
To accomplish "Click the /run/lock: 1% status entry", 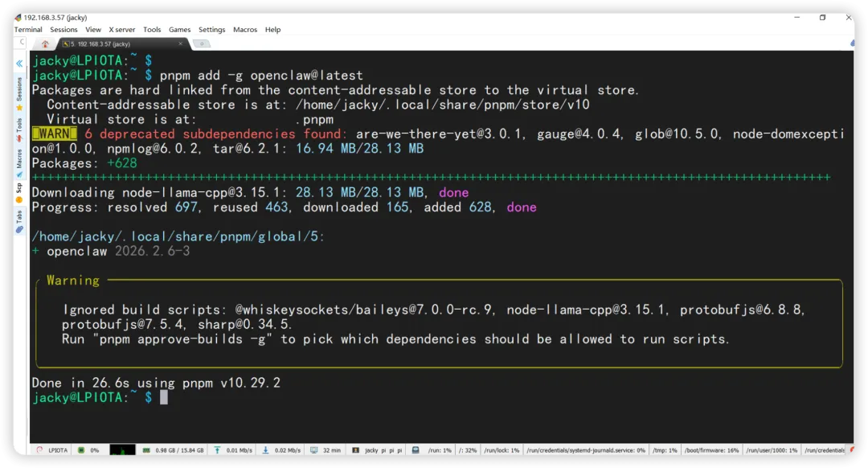I will click(502, 450).
